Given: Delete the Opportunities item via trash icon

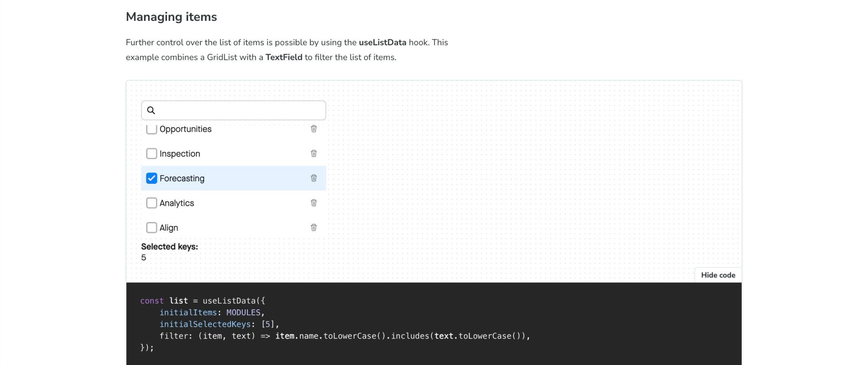Looking at the screenshot, I should [314, 129].
